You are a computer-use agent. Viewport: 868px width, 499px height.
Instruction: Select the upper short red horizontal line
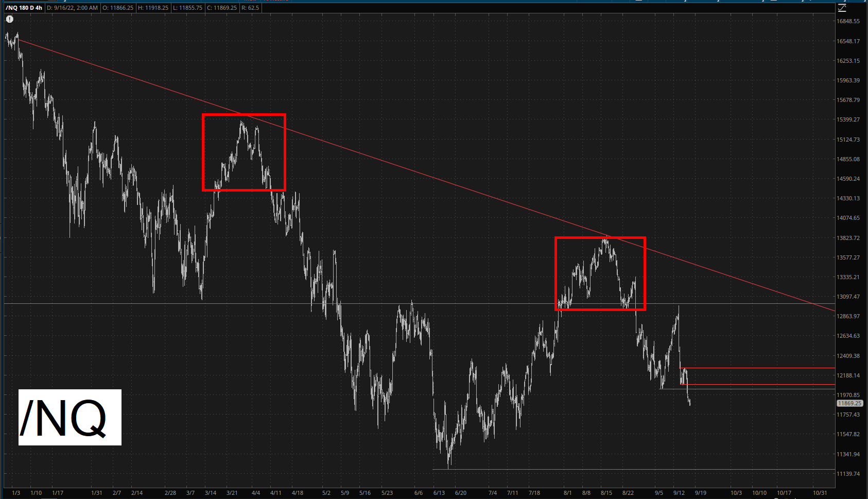coord(757,368)
